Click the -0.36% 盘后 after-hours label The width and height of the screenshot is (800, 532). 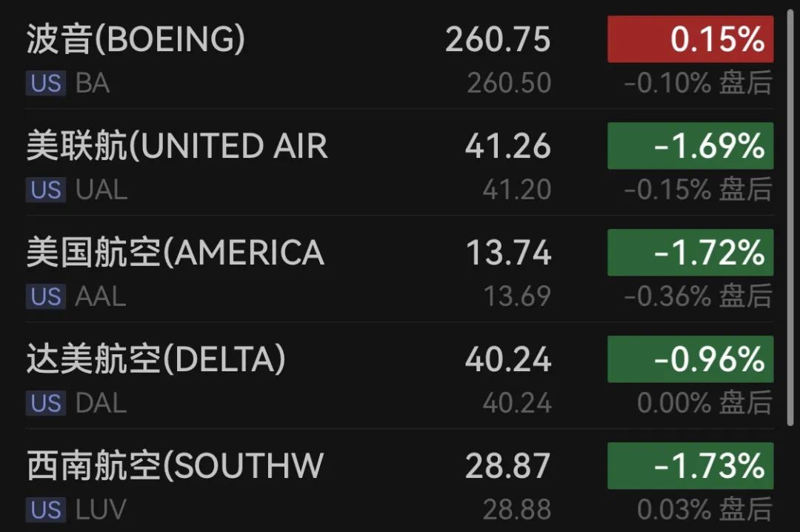[x=699, y=296]
